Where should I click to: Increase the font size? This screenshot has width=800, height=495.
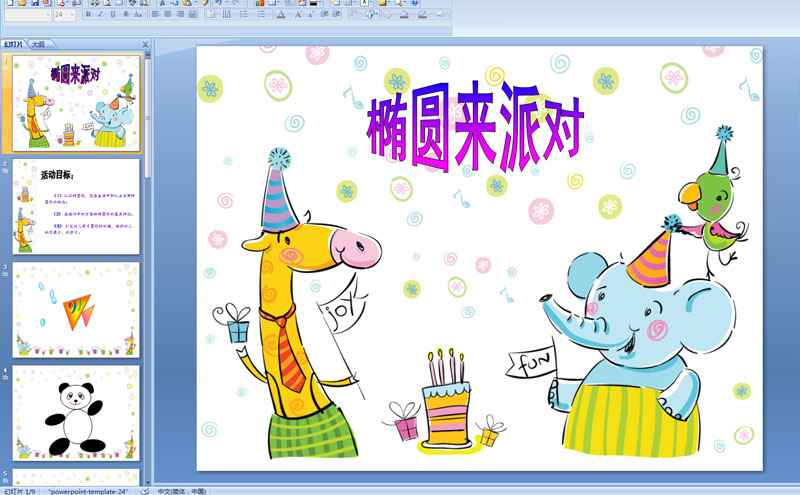tap(298, 14)
